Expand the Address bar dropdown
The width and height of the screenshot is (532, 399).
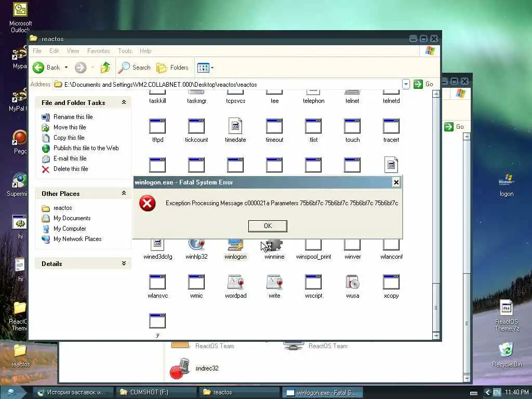coord(406,84)
